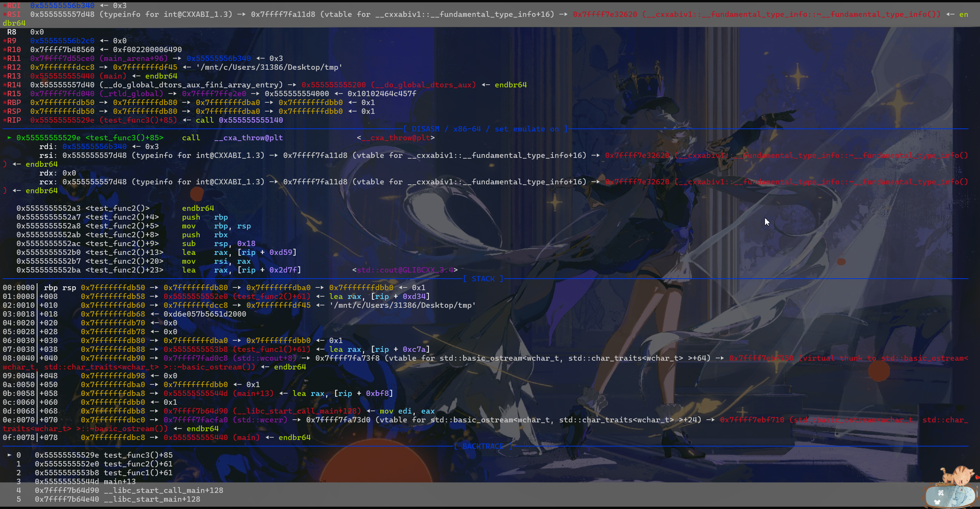The height and width of the screenshot is (509, 980).
Task: Click std::wcout+8 in stack row 08:0040
Action: (264, 358)
